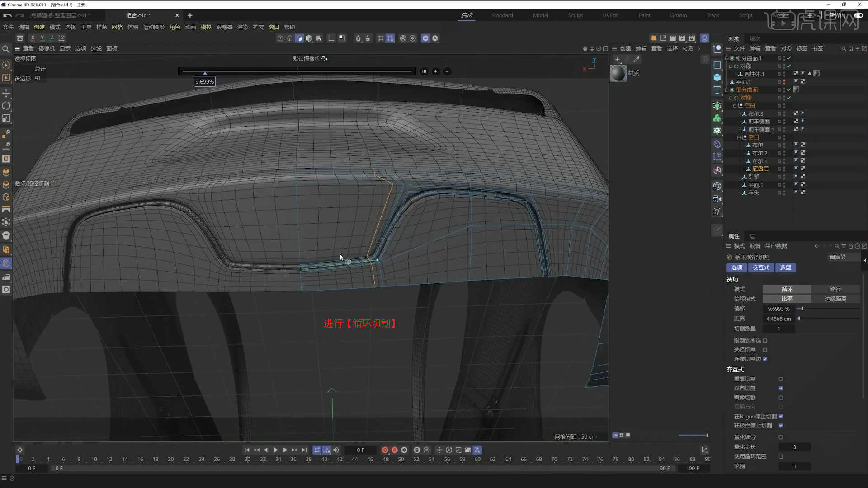Click the Object Manager search icon
The height and width of the screenshot is (488, 868).
pyautogui.click(x=844, y=49)
